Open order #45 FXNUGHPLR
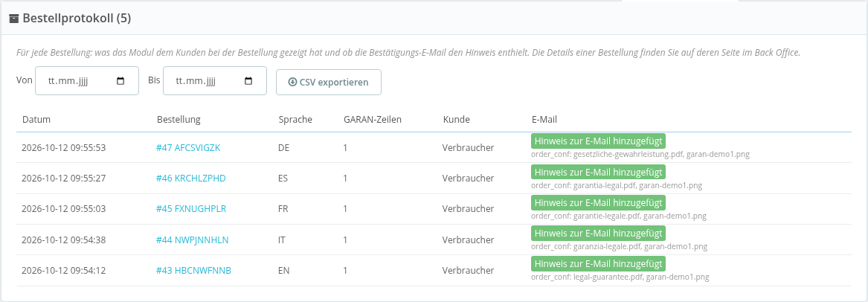 191,209
